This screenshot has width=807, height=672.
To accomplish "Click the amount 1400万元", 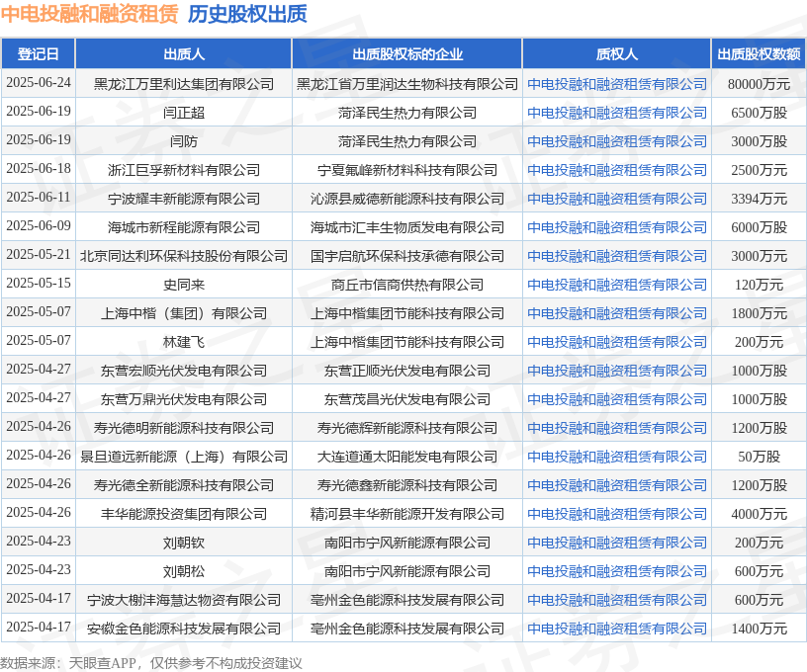I will [x=759, y=629].
